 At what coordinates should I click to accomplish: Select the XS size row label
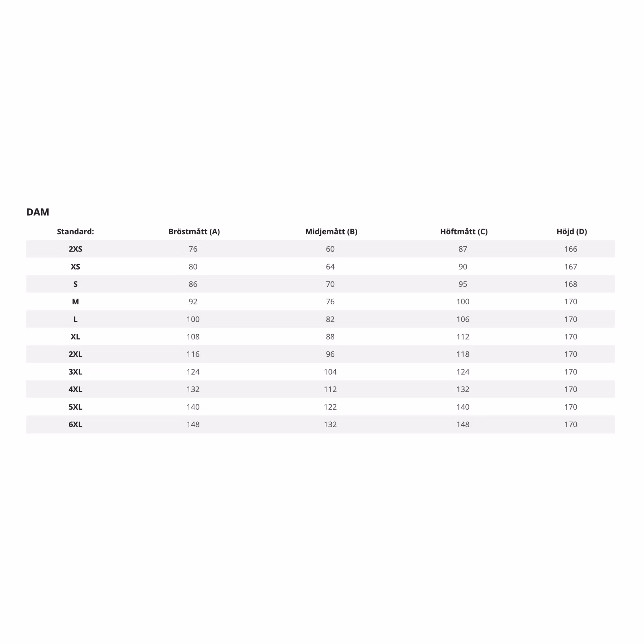75,267
